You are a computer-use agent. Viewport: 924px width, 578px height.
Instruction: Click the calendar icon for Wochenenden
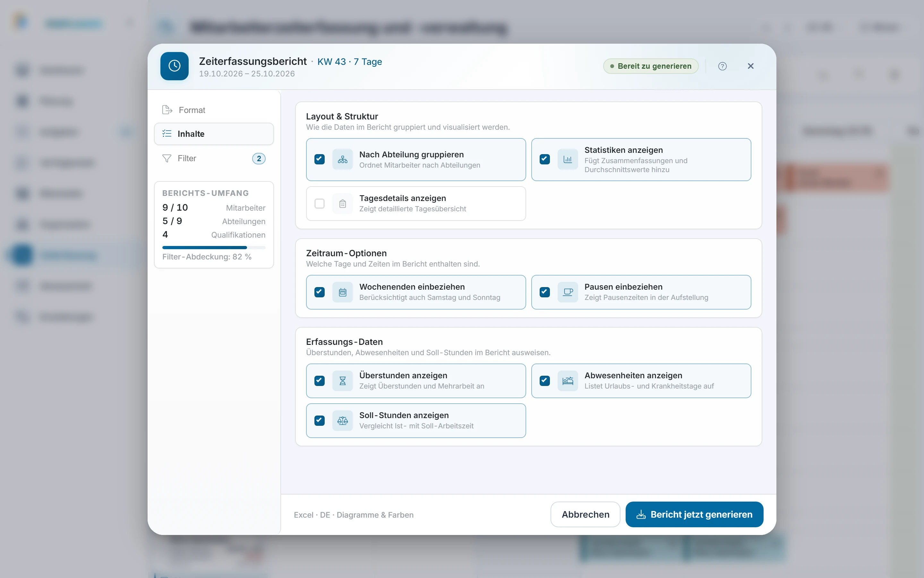(x=343, y=292)
